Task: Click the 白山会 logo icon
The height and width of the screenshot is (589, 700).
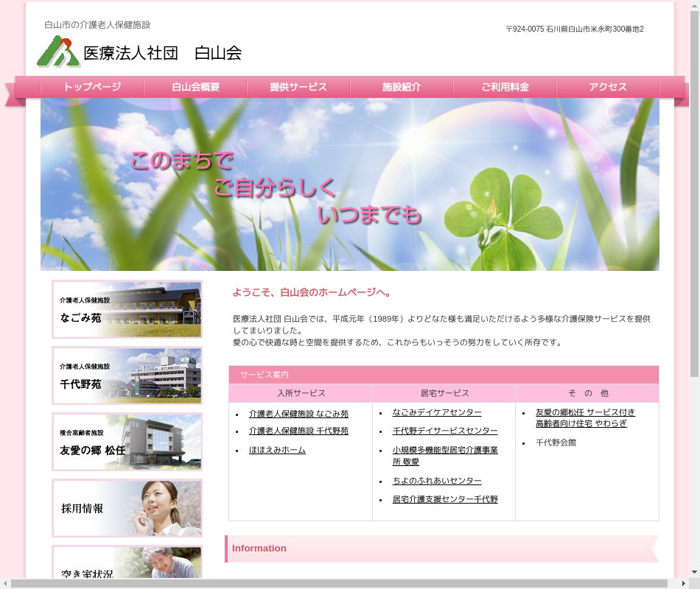Action: pos(58,52)
